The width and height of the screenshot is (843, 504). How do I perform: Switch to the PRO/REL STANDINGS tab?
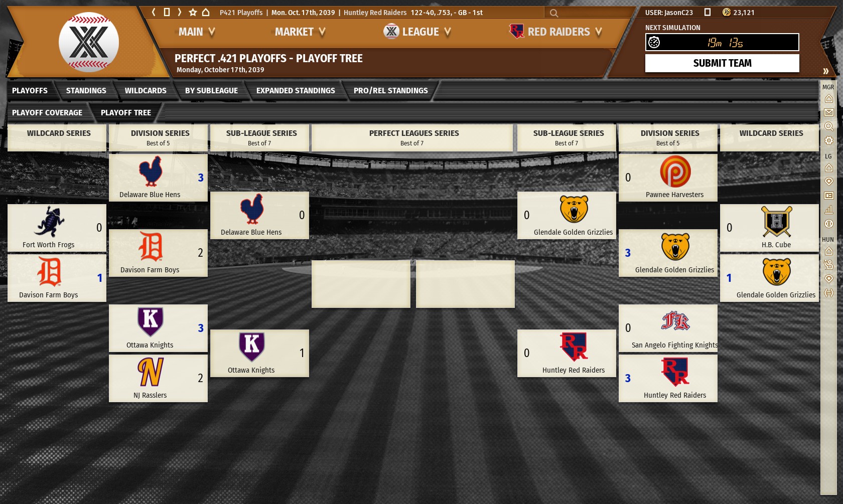click(391, 91)
